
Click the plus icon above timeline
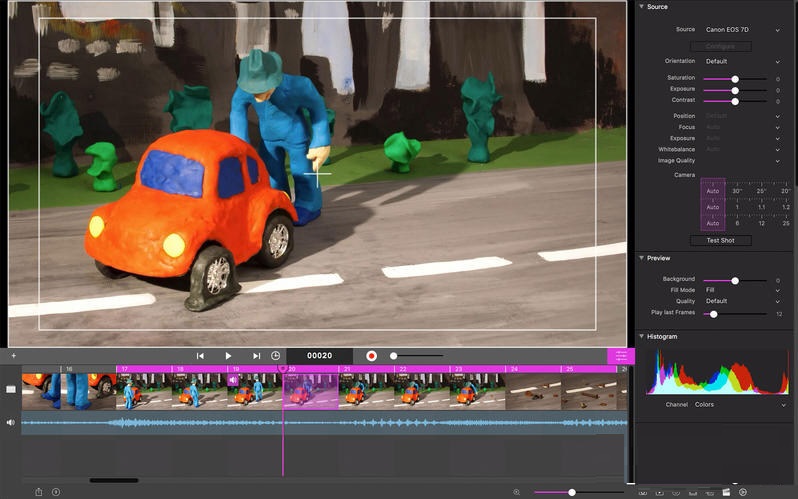pyautogui.click(x=13, y=355)
